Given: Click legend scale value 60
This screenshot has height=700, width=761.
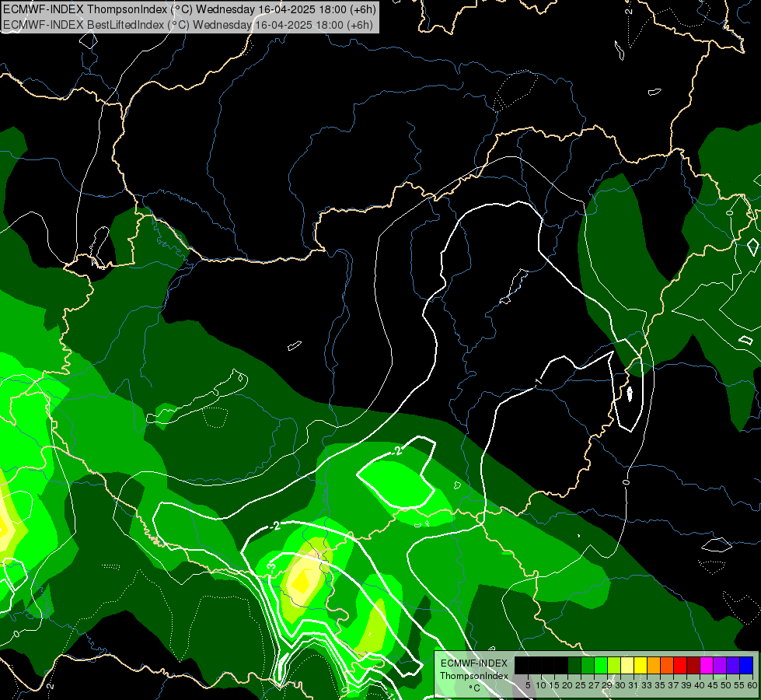Looking at the screenshot, I should pos(752,685).
